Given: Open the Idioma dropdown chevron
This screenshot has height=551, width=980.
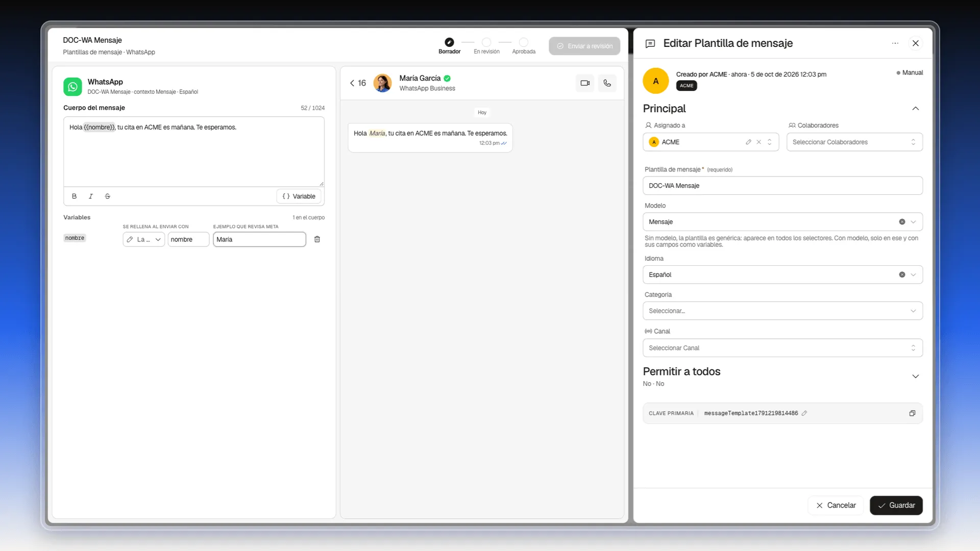Looking at the screenshot, I should (x=913, y=274).
